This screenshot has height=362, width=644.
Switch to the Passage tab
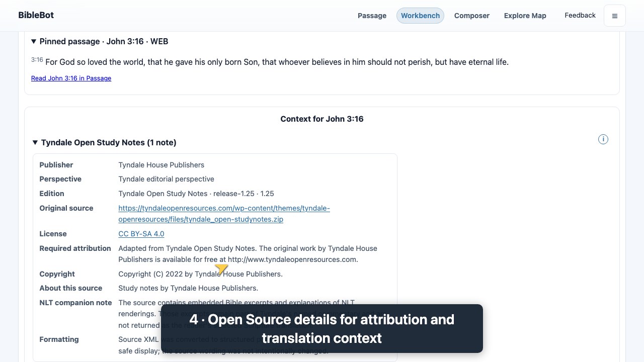(372, 16)
